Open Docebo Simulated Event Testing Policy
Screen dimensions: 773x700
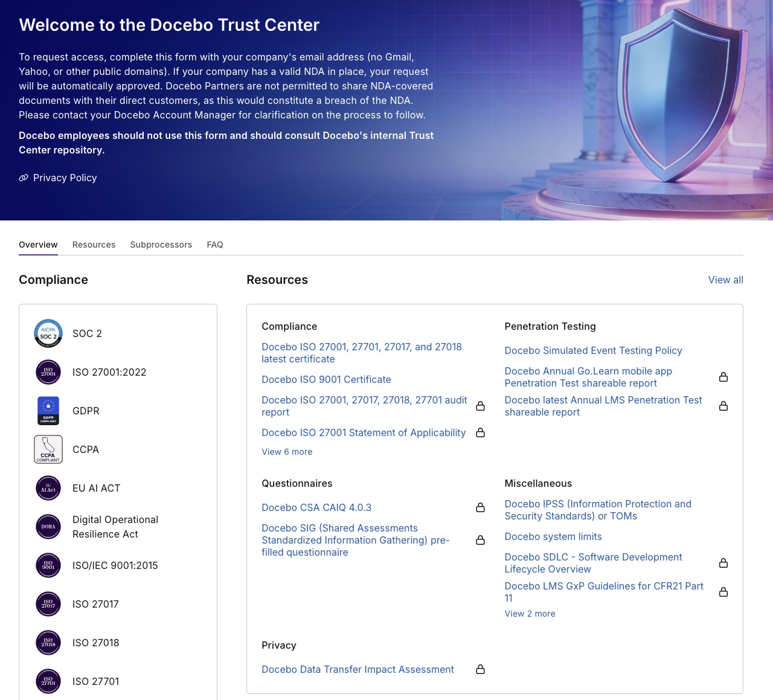(593, 350)
